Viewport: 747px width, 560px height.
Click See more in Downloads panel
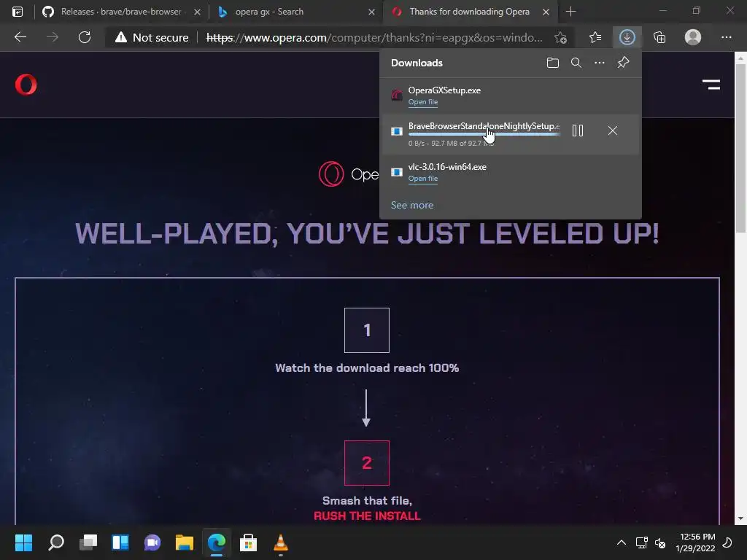[412, 205]
